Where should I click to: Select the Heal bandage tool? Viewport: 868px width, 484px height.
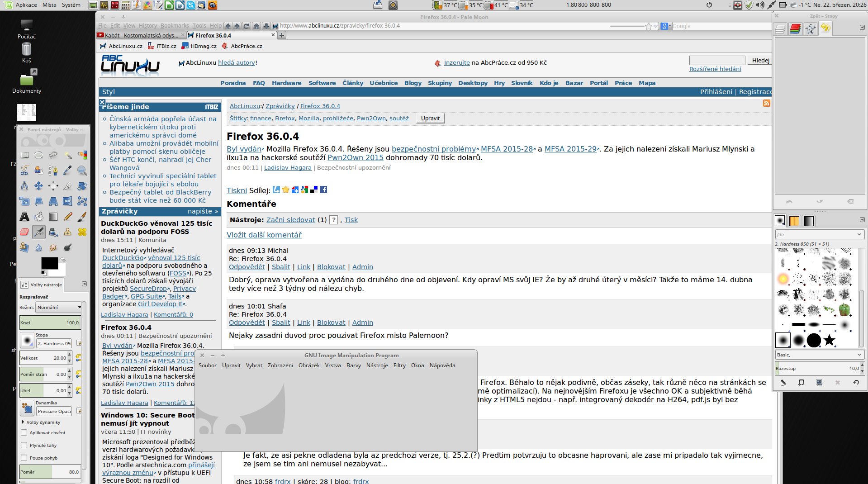point(82,232)
